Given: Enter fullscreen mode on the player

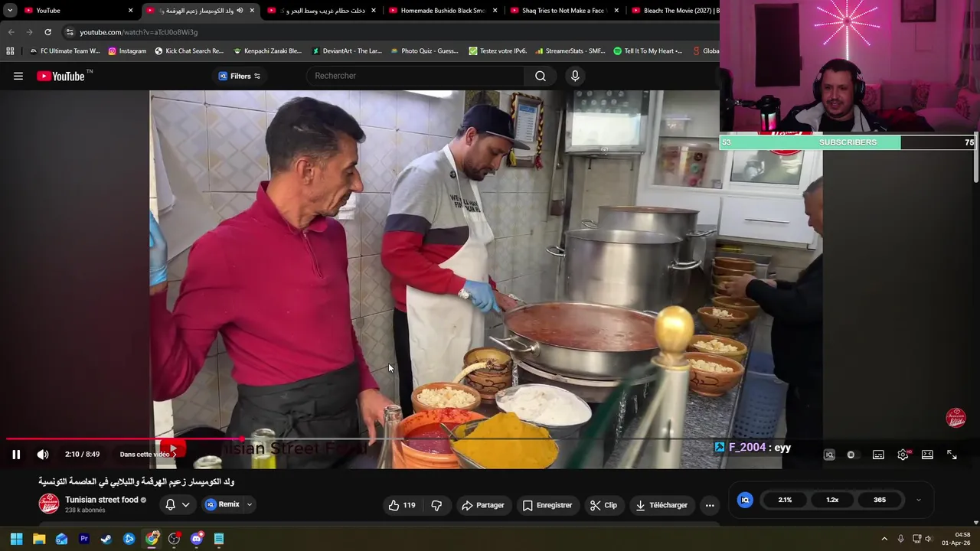Looking at the screenshot, I should (952, 455).
